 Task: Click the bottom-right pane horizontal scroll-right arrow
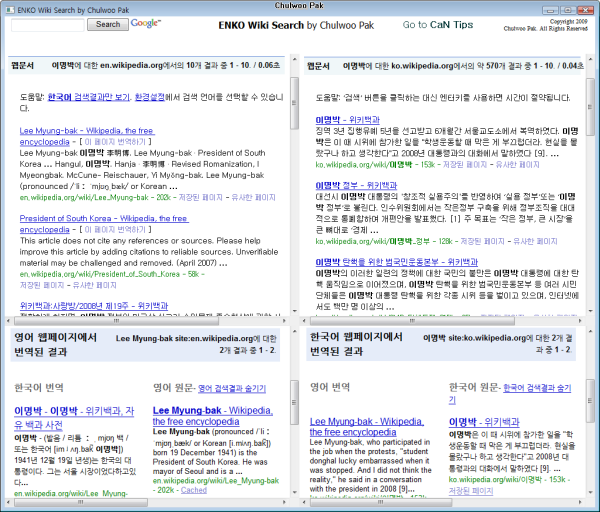(x=580, y=502)
